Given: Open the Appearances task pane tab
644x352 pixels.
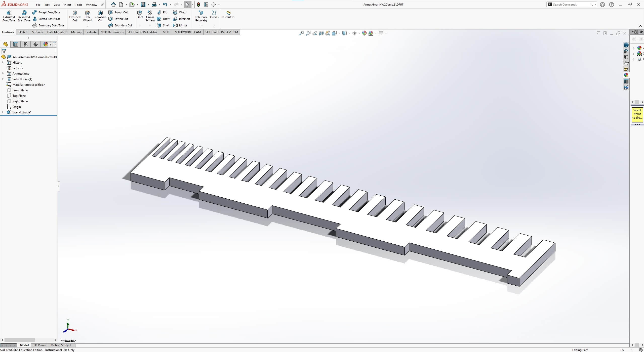Looking at the screenshot, I should coord(626,75).
